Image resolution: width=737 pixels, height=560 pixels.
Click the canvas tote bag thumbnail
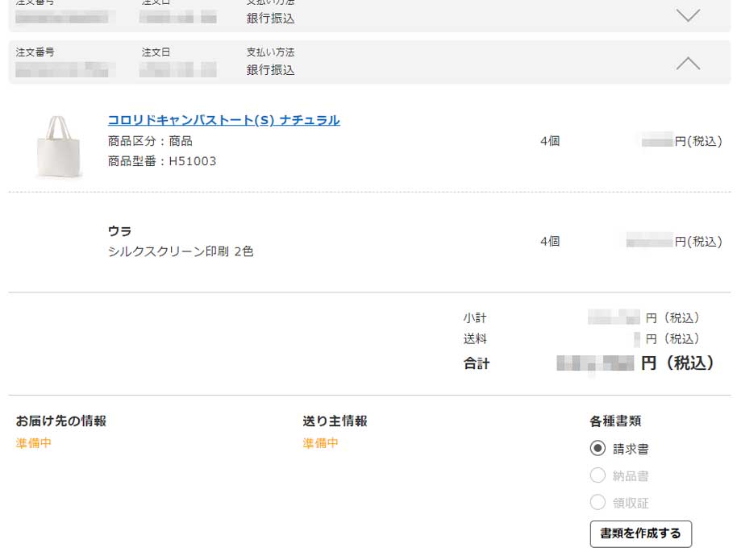(58, 147)
